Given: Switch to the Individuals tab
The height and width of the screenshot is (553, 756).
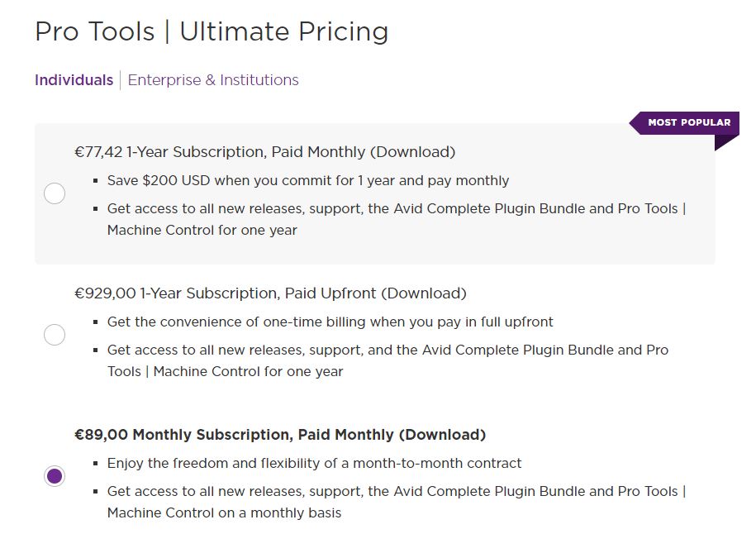Looking at the screenshot, I should click(74, 80).
